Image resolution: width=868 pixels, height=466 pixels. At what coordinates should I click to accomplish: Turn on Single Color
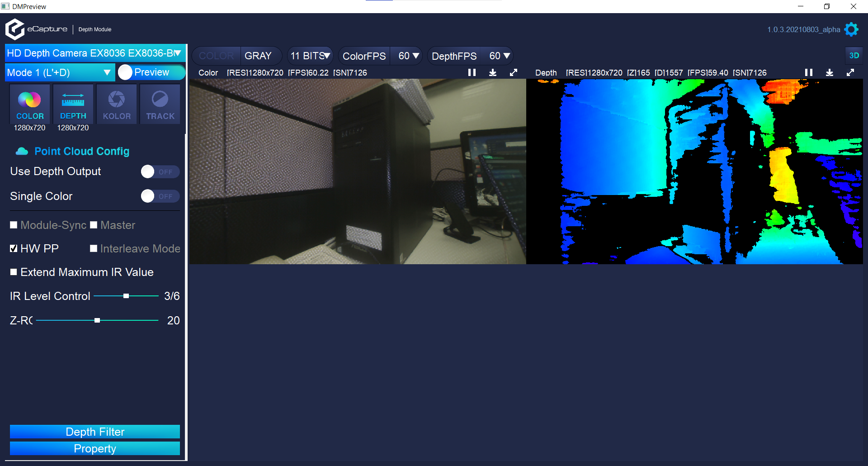pyautogui.click(x=160, y=196)
